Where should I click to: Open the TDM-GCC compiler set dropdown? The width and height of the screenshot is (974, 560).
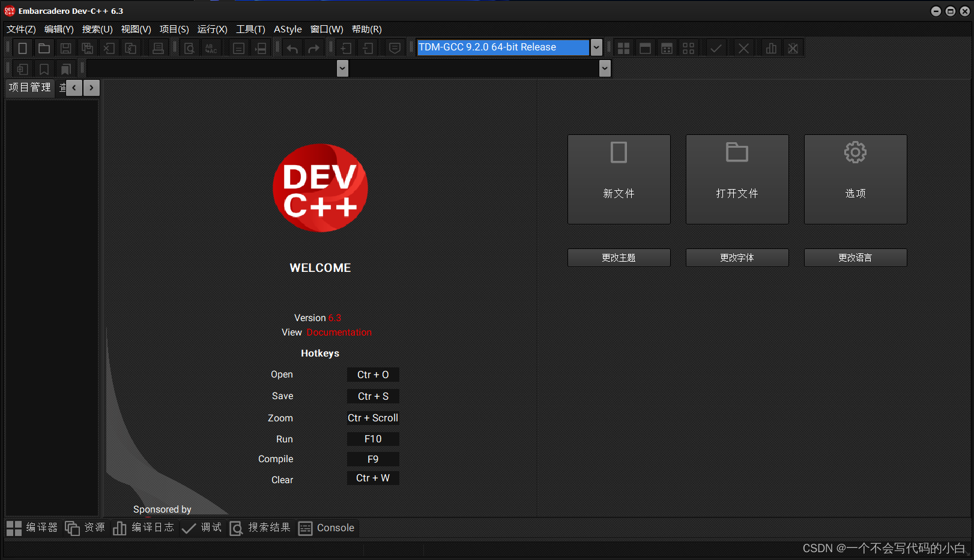[596, 47]
